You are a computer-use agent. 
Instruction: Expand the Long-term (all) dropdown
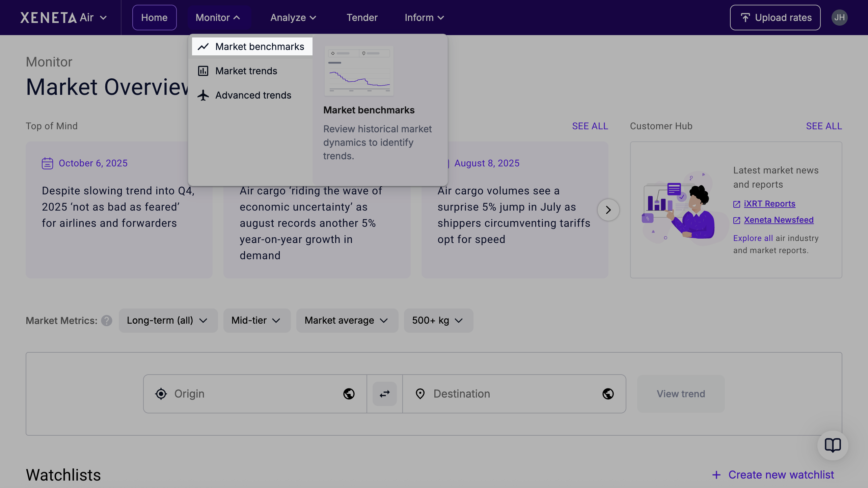(168, 321)
